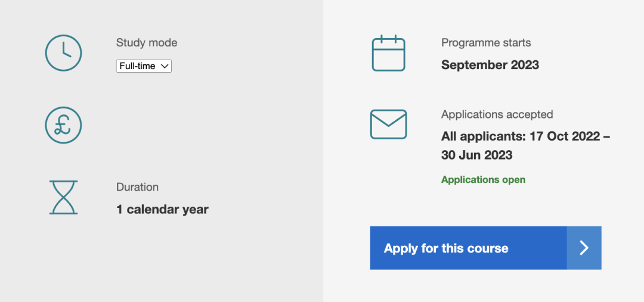644x302 pixels.
Task: Click the pound sterling fees icon
Action: click(63, 125)
